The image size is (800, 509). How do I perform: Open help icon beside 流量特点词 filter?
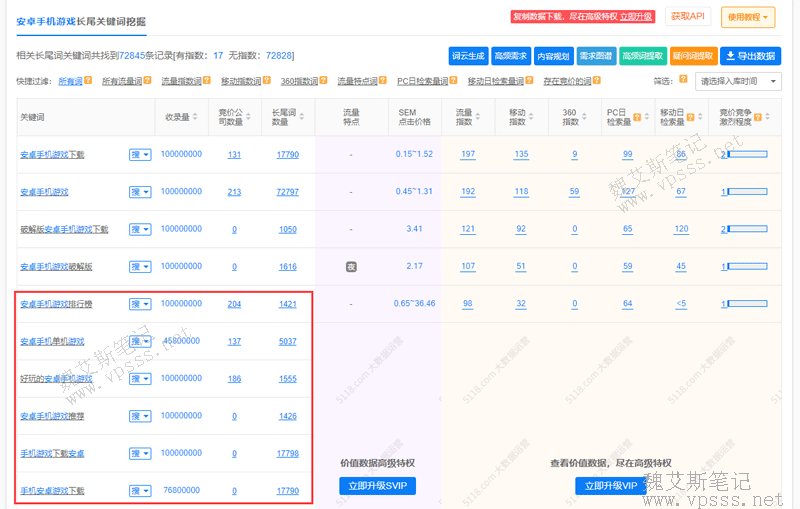pos(383,81)
